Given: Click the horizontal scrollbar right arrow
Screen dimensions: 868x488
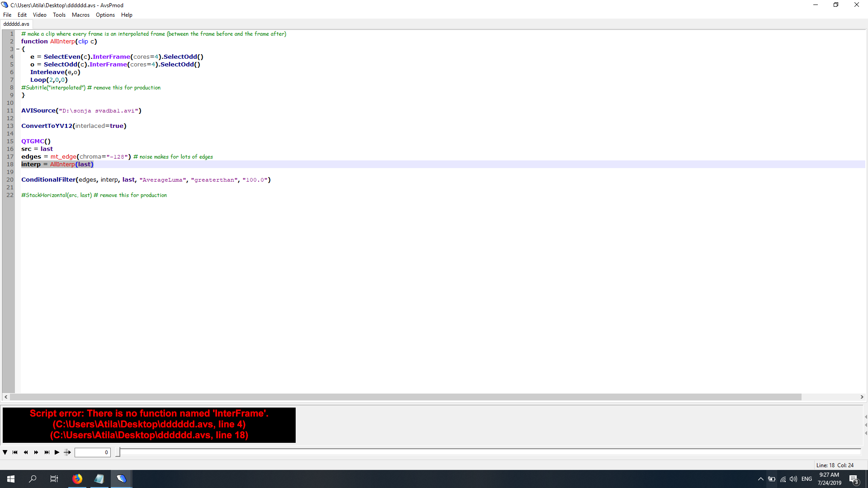Looking at the screenshot, I should click(862, 397).
